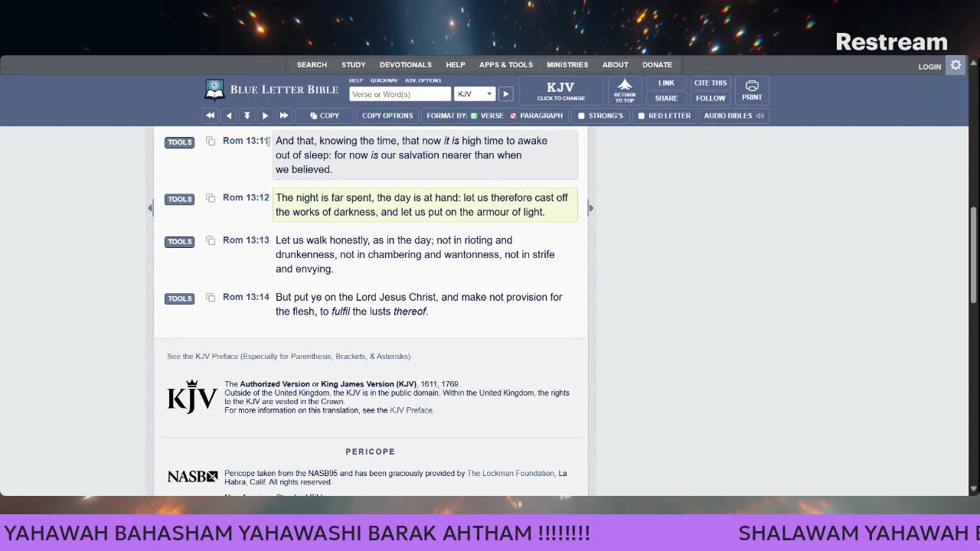980x551 pixels.
Task: Open Audio Bibles speaker button
Action: (733, 116)
